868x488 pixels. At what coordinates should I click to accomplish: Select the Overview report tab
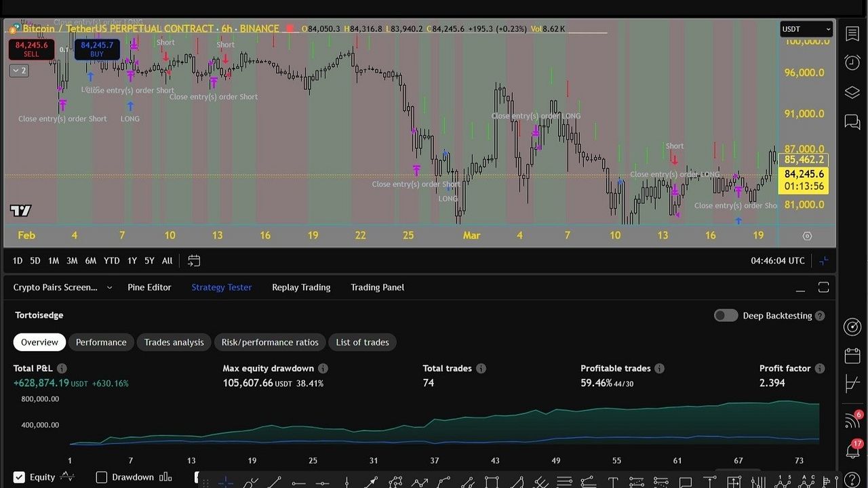click(x=39, y=342)
